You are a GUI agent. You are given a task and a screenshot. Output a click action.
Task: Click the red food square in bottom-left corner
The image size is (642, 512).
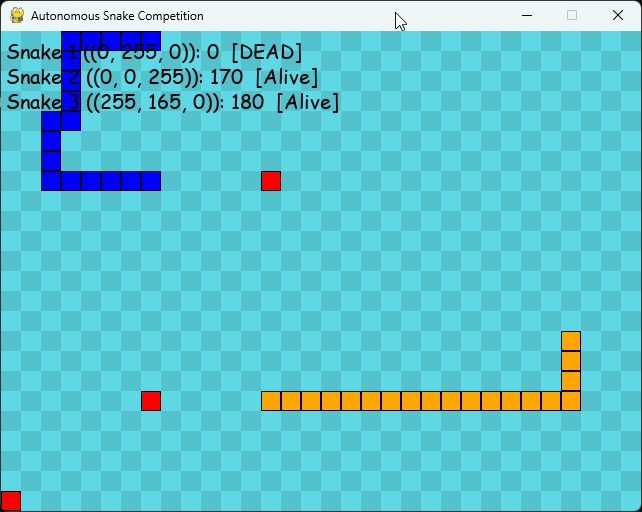pyautogui.click(x=11, y=501)
